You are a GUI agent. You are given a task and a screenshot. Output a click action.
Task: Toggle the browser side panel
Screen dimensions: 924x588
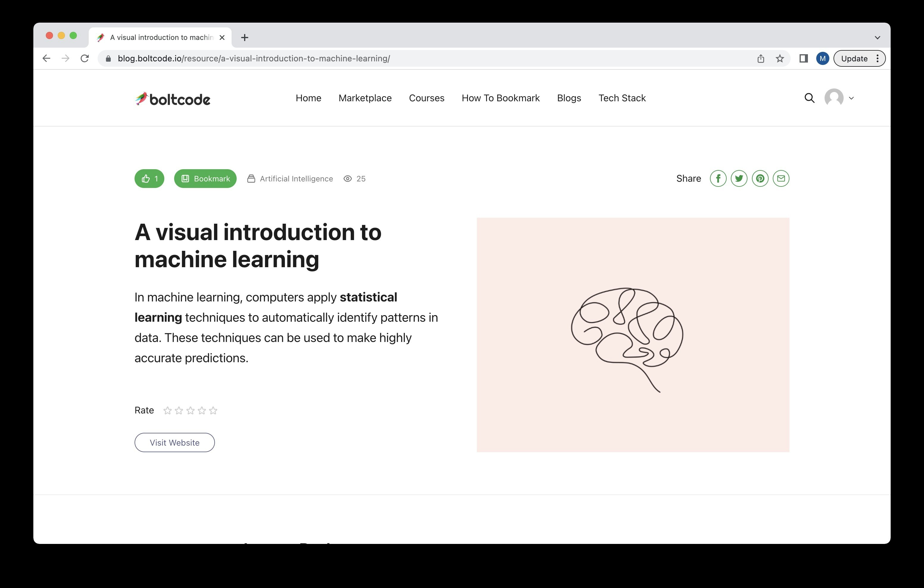coord(803,58)
